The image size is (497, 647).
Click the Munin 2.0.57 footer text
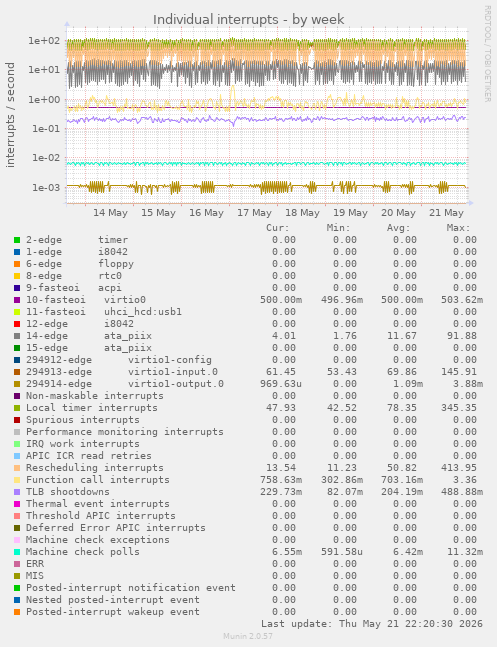tap(248, 636)
